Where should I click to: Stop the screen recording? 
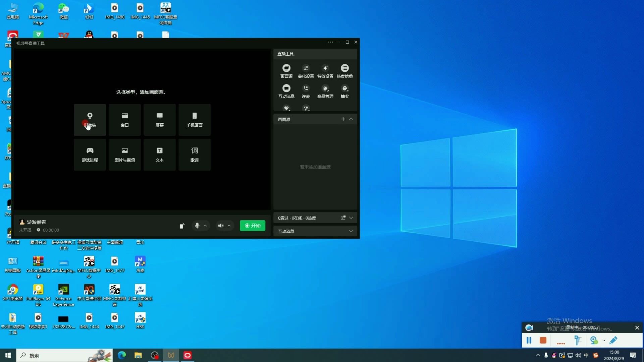coord(543,341)
